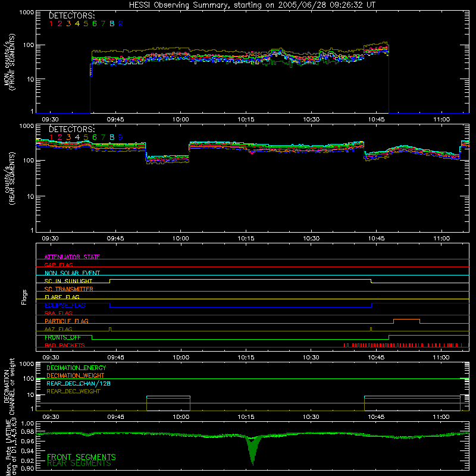Pick detector 2 legend number in rear segments plot
476x476 pixels.
coord(60,137)
